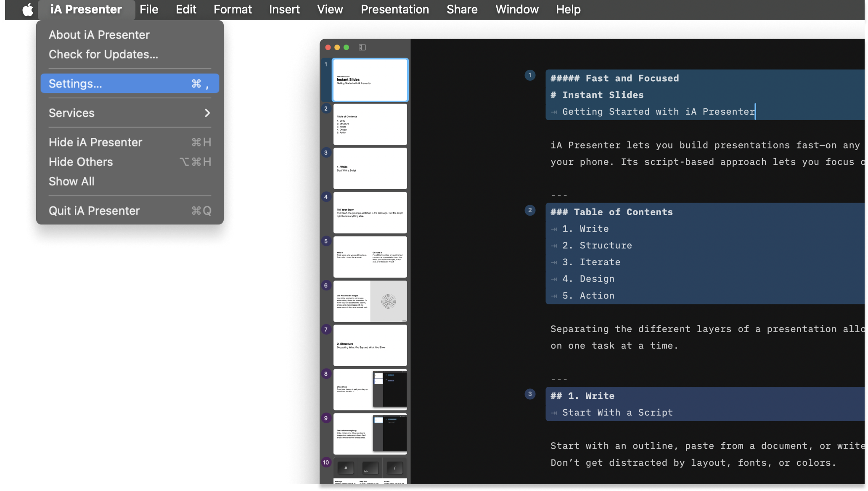Screen dimensions: 868x491
Task: Expand the Services submenu
Action: [x=130, y=113]
